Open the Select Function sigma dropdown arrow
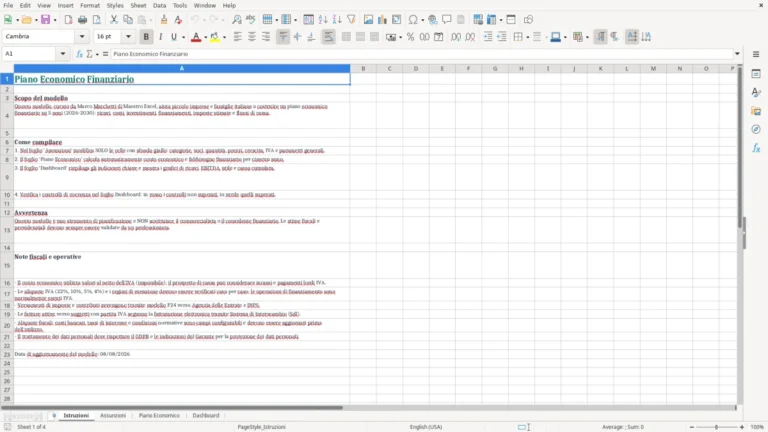 tap(97, 54)
